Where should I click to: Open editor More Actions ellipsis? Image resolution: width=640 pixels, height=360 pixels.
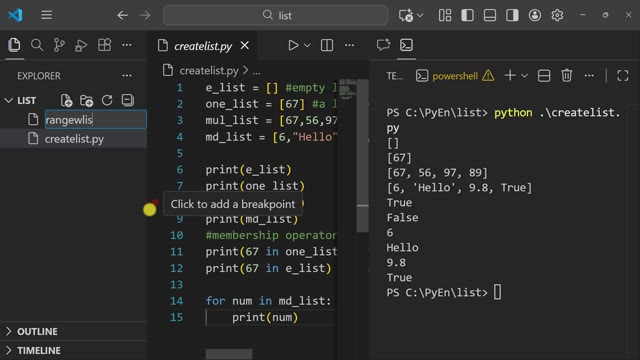click(x=349, y=45)
